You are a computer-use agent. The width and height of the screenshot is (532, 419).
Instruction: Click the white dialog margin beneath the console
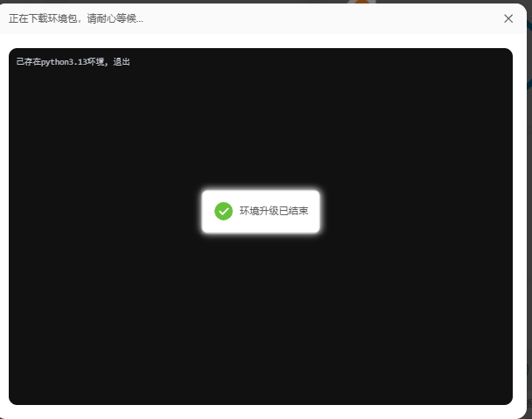[x=261, y=412]
